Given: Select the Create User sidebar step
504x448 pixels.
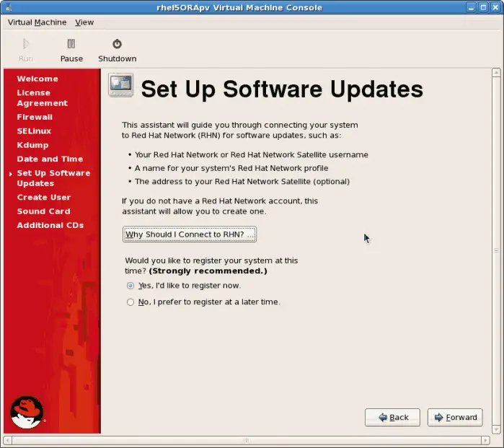Looking at the screenshot, I should coord(44,197).
